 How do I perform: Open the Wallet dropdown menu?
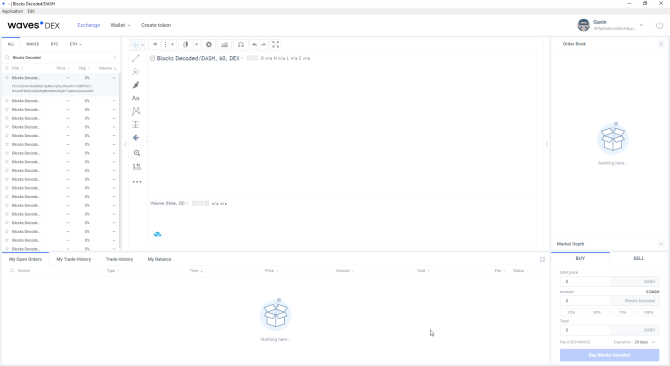coord(120,25)
